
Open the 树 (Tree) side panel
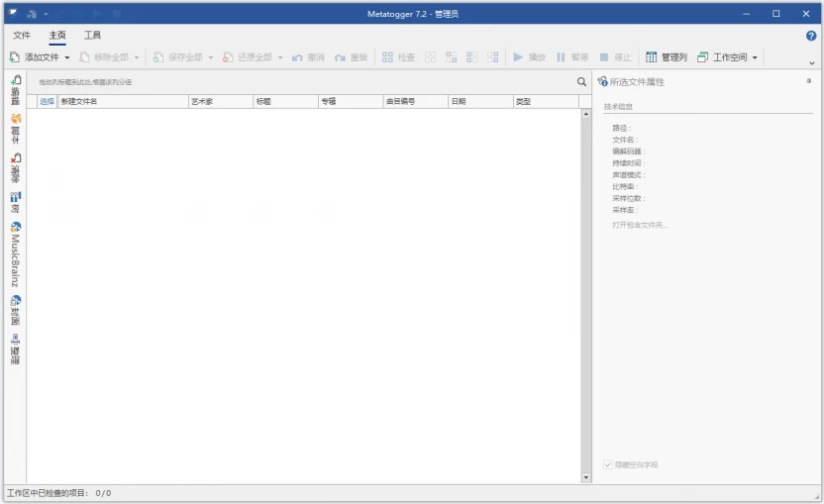[16, 202]
